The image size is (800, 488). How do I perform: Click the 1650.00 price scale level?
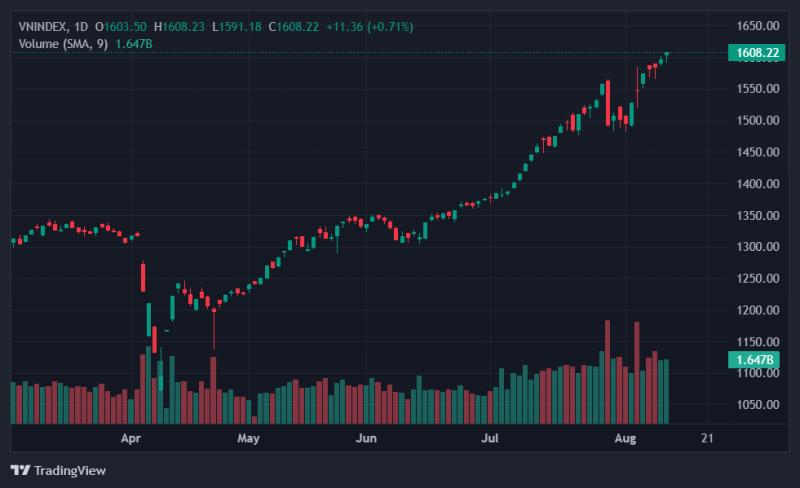pos(758,26)
